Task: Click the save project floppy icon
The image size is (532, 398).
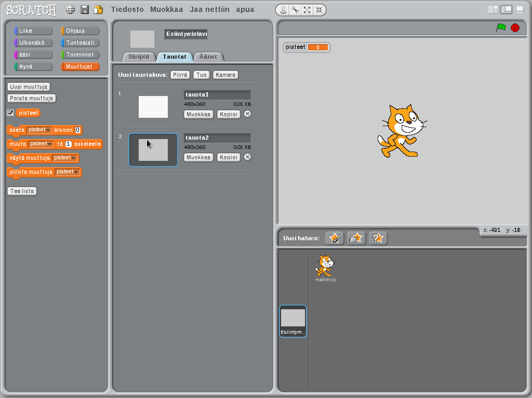Action: pos(85,10)
